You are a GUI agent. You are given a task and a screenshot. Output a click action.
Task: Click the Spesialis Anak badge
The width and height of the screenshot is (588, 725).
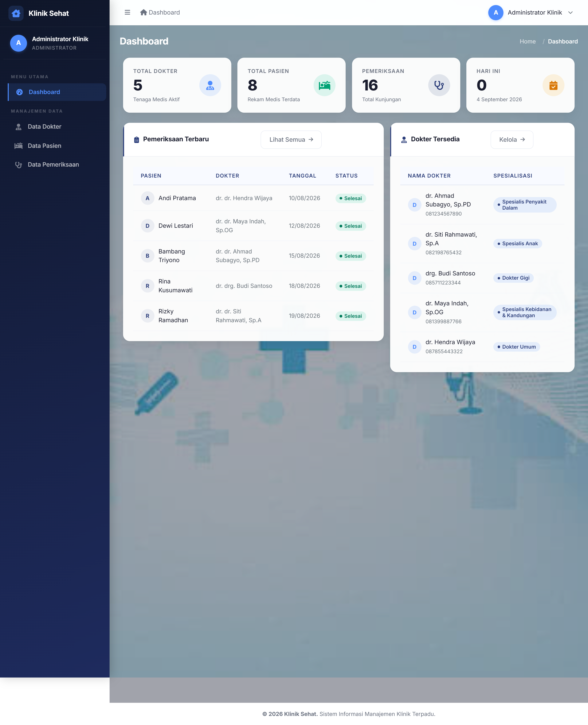pos(518,244)
